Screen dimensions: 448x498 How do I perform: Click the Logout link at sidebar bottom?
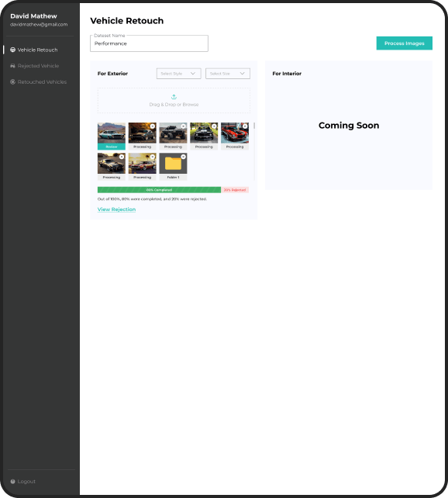(x=22, y=482)
